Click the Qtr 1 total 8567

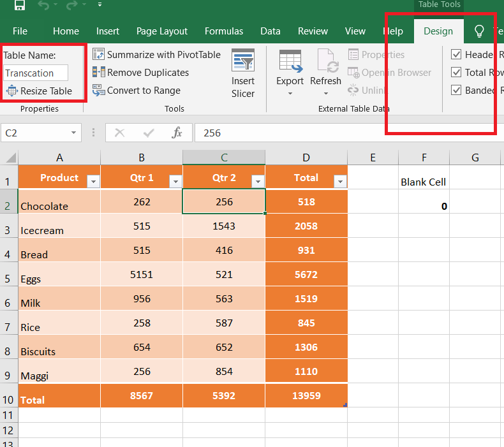142,395
